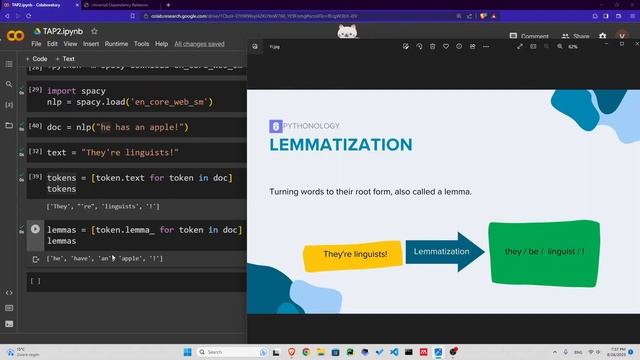Open Find and replace sidebar icon
This screenshot has width=640, height=360.
9,84
